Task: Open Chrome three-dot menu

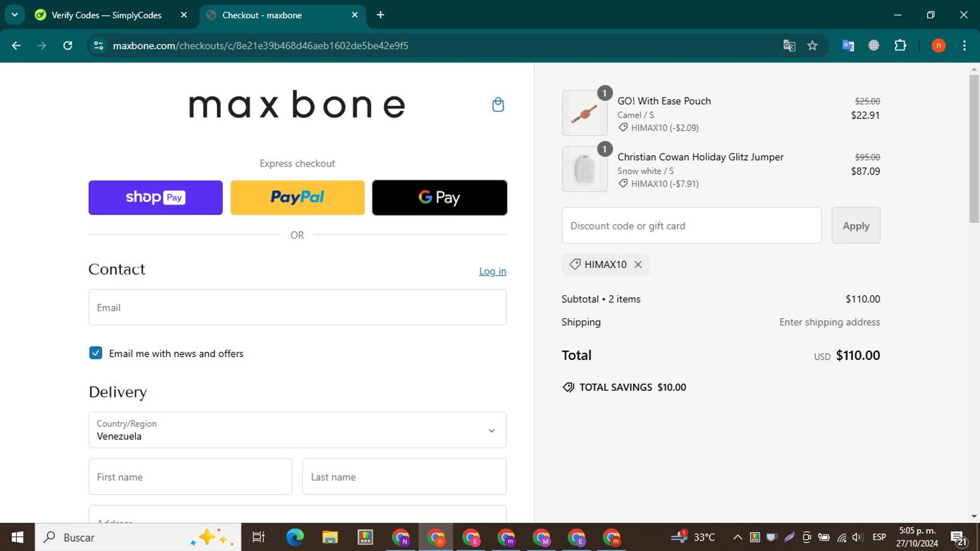Action: (x=964, y=46)
